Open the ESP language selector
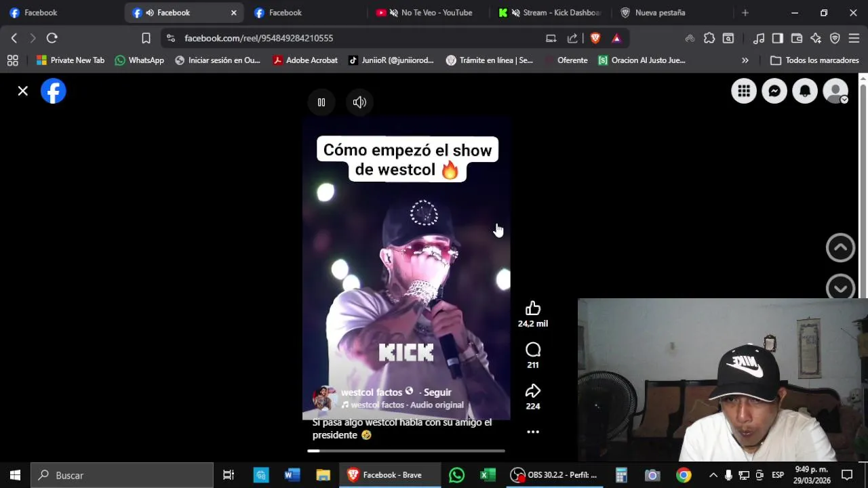Image resolution: width=868 pixels, height=488 pixels. click(x=778, y=475)
